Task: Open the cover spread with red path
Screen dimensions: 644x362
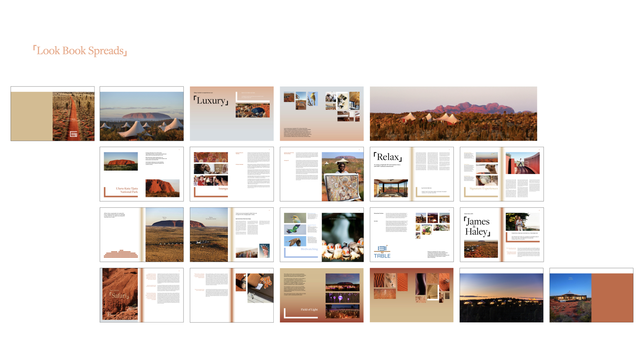Action: pos(52,114)
